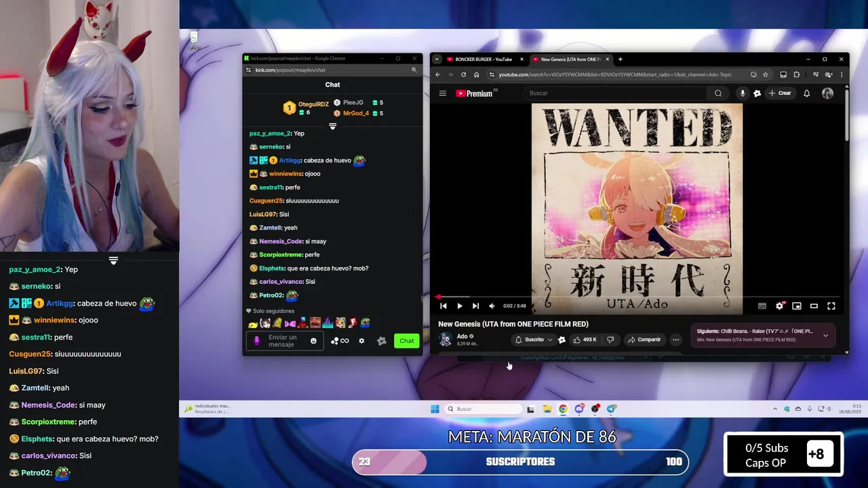Open Discord from the taskbar
The height and width of the screenshot is (488, 868).
(x=579, y=409)
